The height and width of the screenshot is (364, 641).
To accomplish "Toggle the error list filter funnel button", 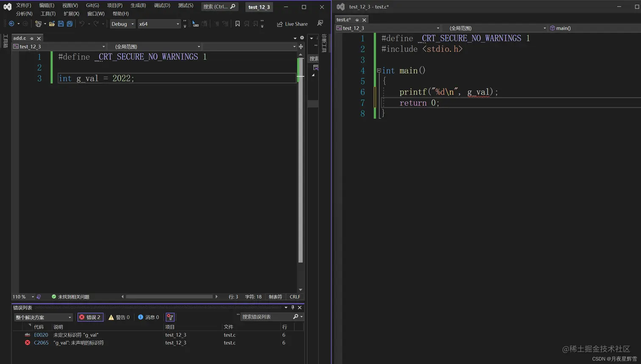I will point(170,317).
